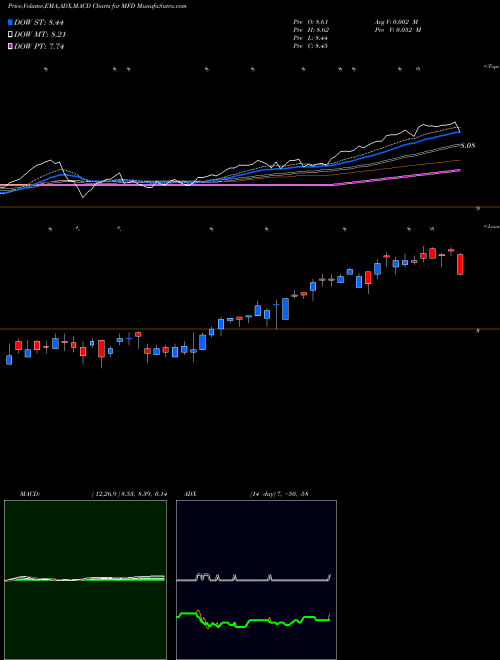Click the ADX (14 day) values text
Image resolution: width=500 pixels, height=660 pixels.
(279, 494)
